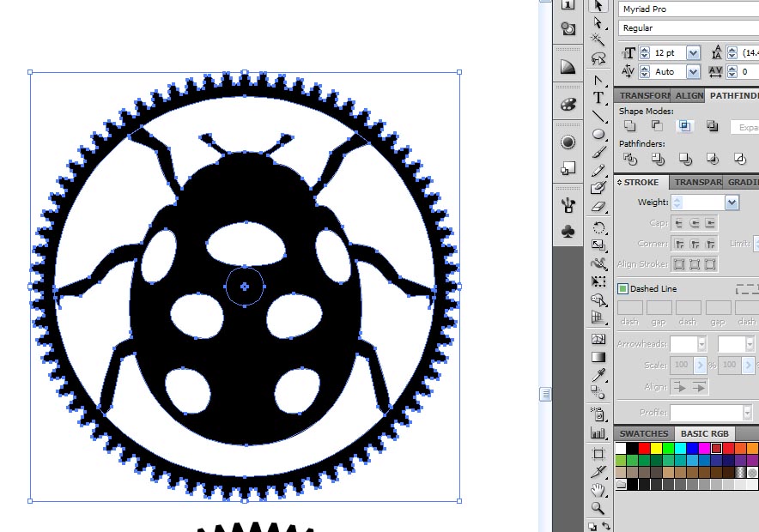Screen dimensions: 759x532
Task: Apply the Minus Front shape mode
Action: click(x=657, y=126)
